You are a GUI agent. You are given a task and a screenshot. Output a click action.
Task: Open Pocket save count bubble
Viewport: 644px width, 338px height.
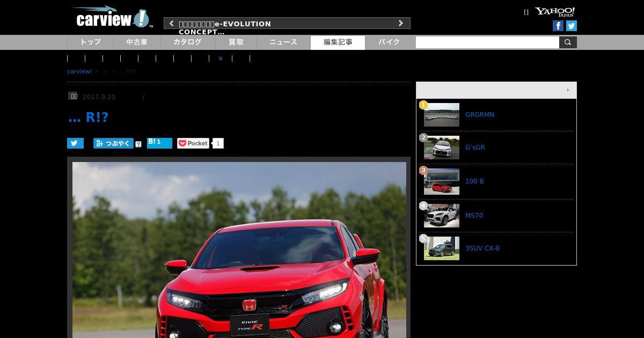pyautogui.click(x=218, y=143)
